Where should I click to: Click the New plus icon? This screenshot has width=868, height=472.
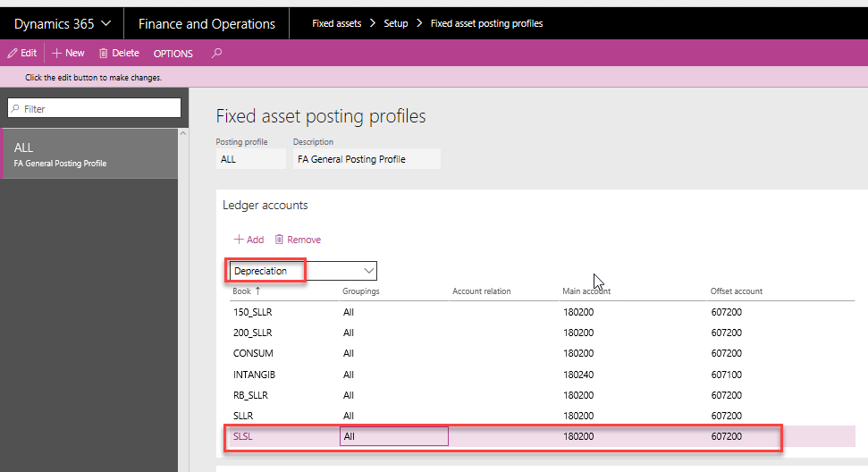(x=57, y=54)
